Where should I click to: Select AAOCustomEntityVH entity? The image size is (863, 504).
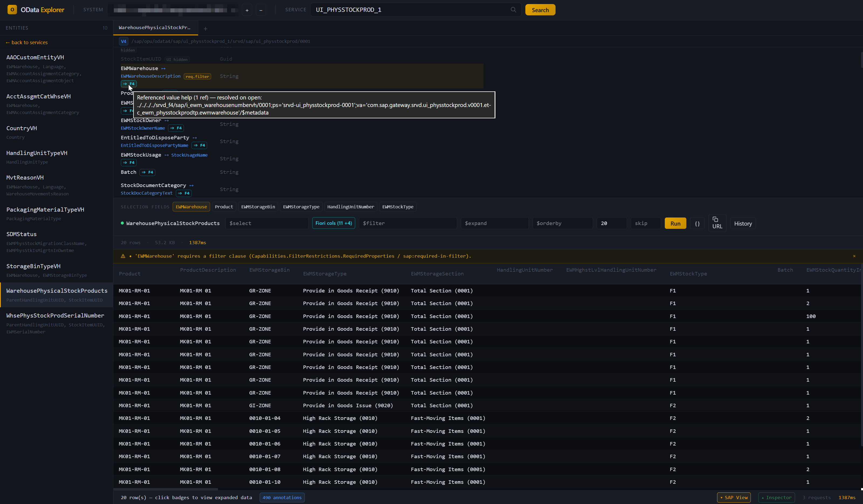coord(57,68)
